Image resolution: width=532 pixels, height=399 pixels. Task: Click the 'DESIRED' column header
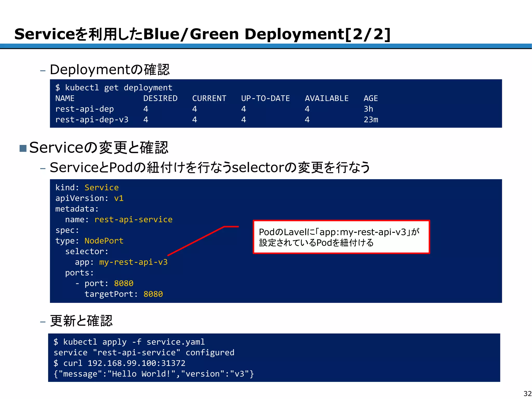point(160,98)
